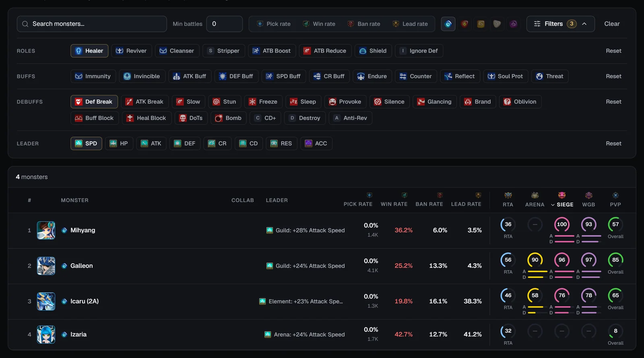Click water element icon beside Galleon

pos(64,266)
